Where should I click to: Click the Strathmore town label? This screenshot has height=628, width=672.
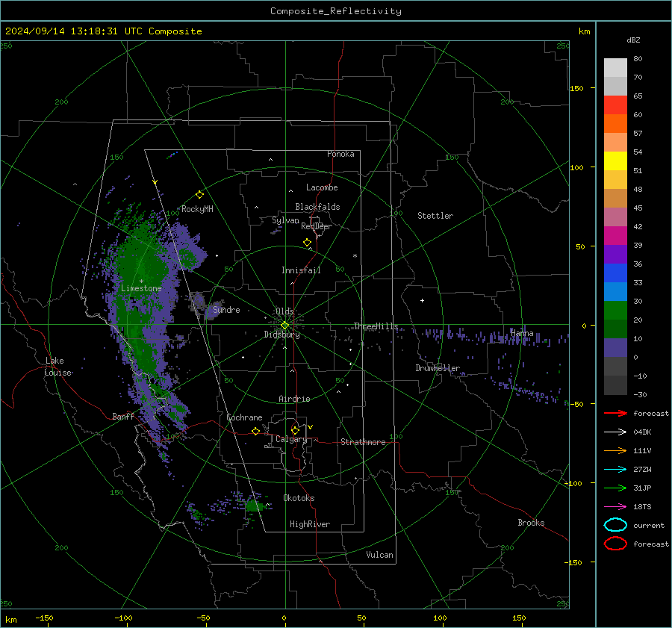click(363, 442)
